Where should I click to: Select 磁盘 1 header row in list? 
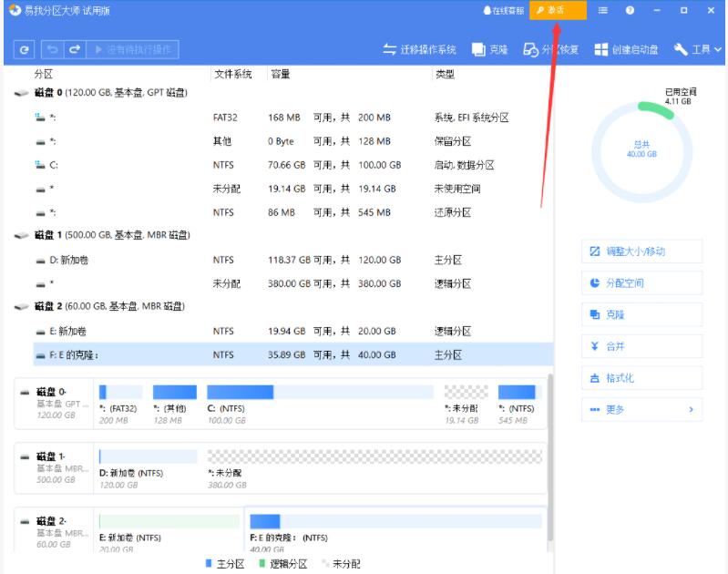[283, 235]
